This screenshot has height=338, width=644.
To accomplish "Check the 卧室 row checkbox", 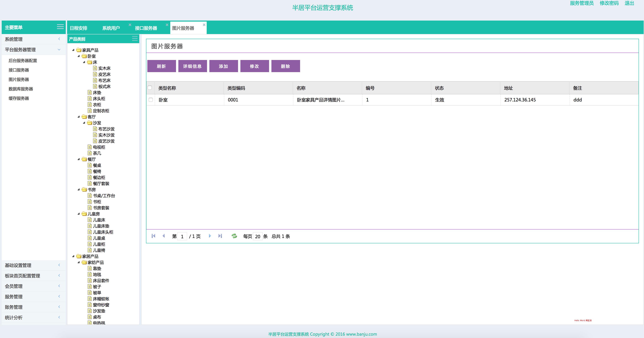I will tap(151, 100).
